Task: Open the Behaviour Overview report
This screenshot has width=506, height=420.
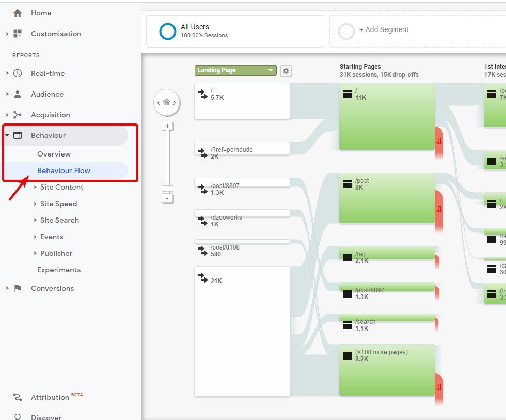Action: tap(54, 154)
